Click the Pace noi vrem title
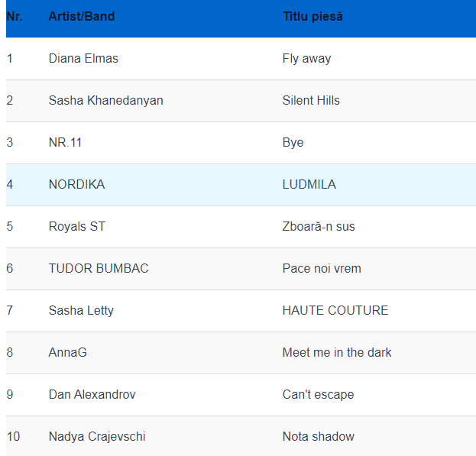Screen dimensions: 476x456 tap(322, 269)
